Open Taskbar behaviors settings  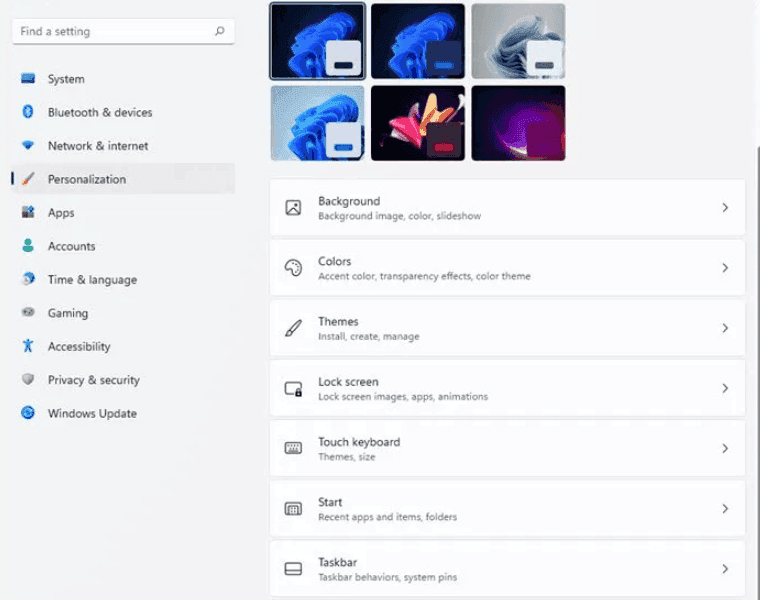tap(507, 568)
